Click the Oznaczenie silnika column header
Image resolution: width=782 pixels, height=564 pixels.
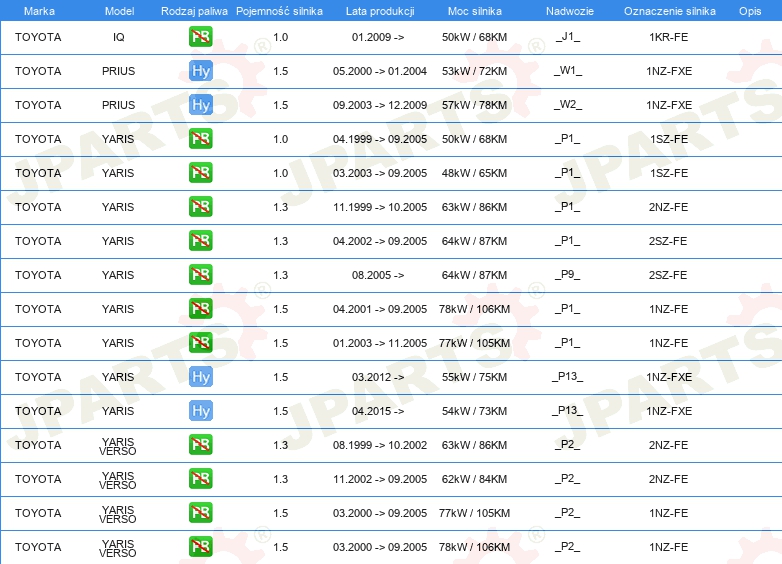[670, 11]
